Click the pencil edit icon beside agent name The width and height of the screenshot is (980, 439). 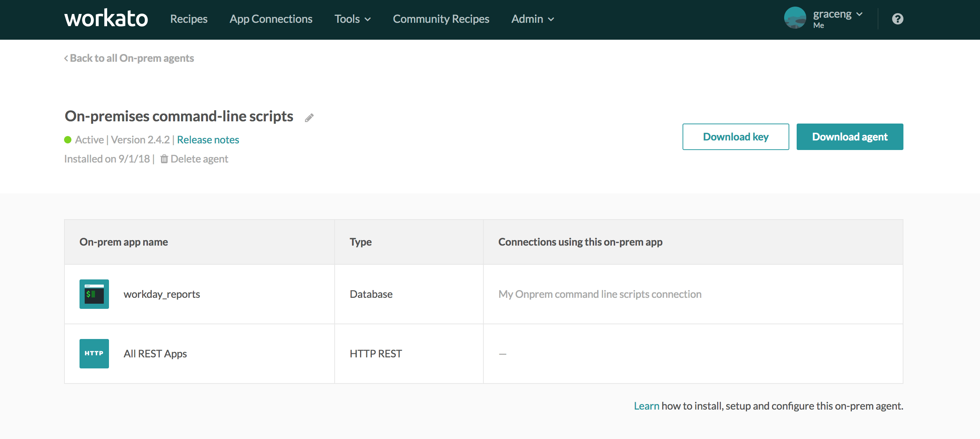tap(309, 118)
